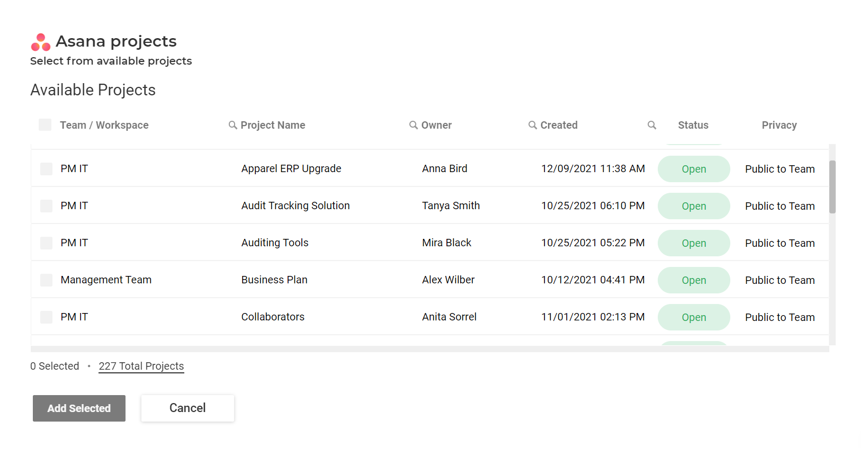Click the 0 Selected counter text
This screenshot has width=868, height=456.
pyautogui.click(x=55, y=366)
